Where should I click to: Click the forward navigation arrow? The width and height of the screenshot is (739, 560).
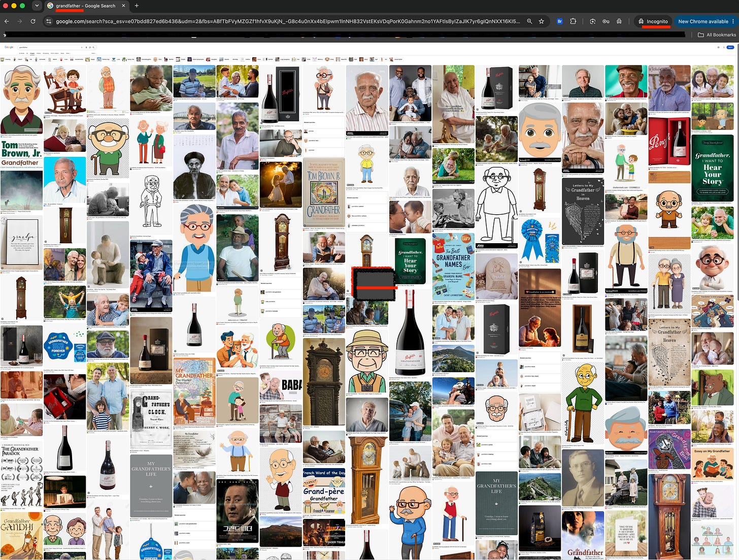20,21
